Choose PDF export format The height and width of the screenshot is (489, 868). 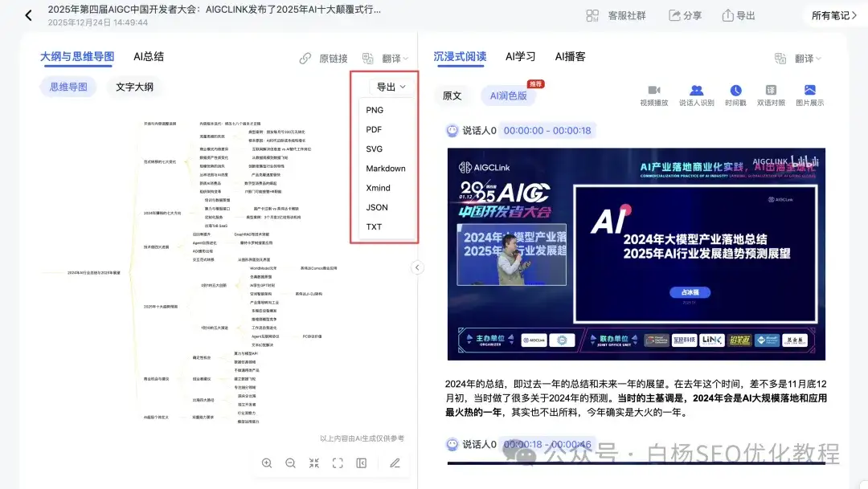tap(374, 129)
